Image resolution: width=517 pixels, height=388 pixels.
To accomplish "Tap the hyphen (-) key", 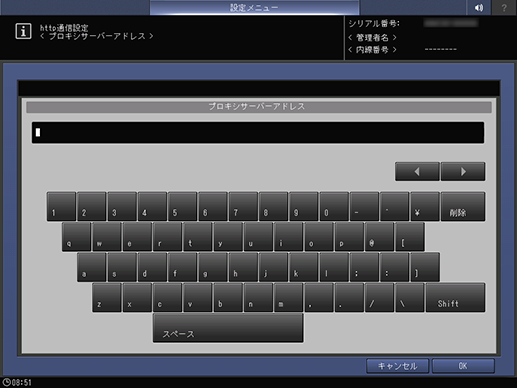I will pos(364,206).
